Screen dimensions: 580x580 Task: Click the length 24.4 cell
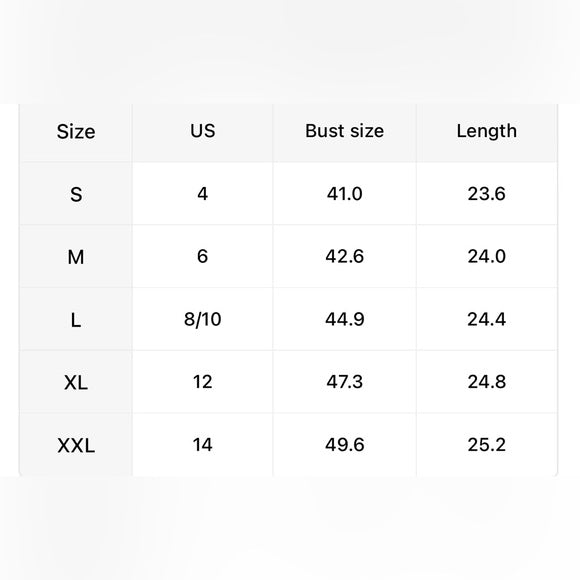(x=486, y=319)
